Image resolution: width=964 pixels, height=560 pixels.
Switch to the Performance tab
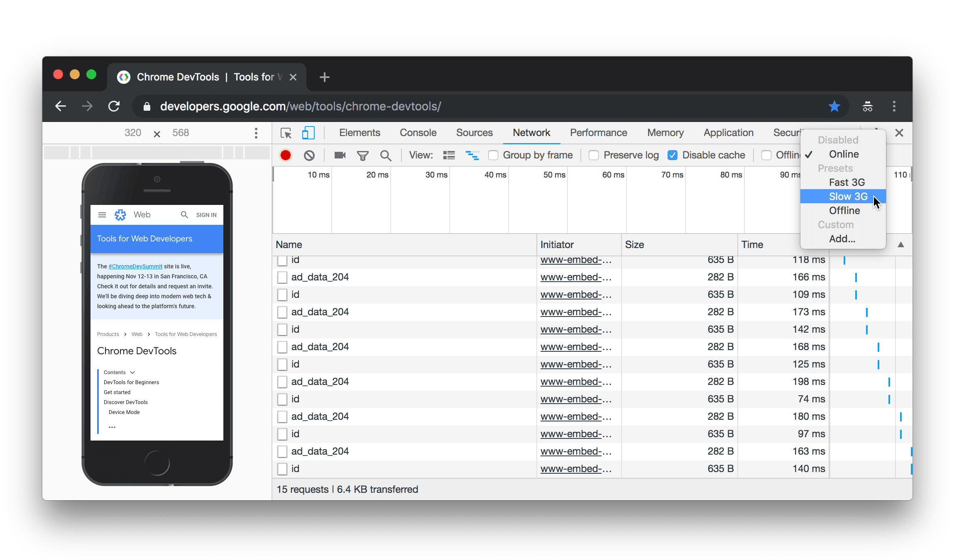[x=598, y=132]
